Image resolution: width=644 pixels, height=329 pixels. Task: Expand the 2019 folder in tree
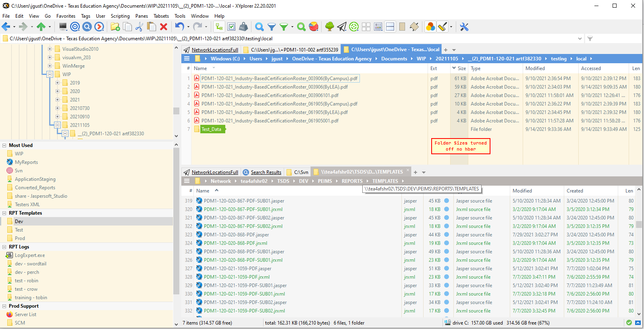pos(57,83)
